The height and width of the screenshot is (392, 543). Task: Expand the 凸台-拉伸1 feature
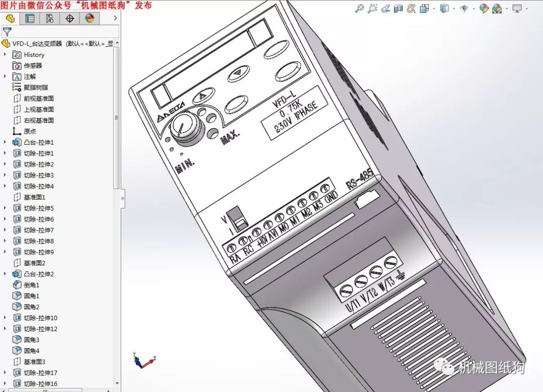tap(5, 142)
